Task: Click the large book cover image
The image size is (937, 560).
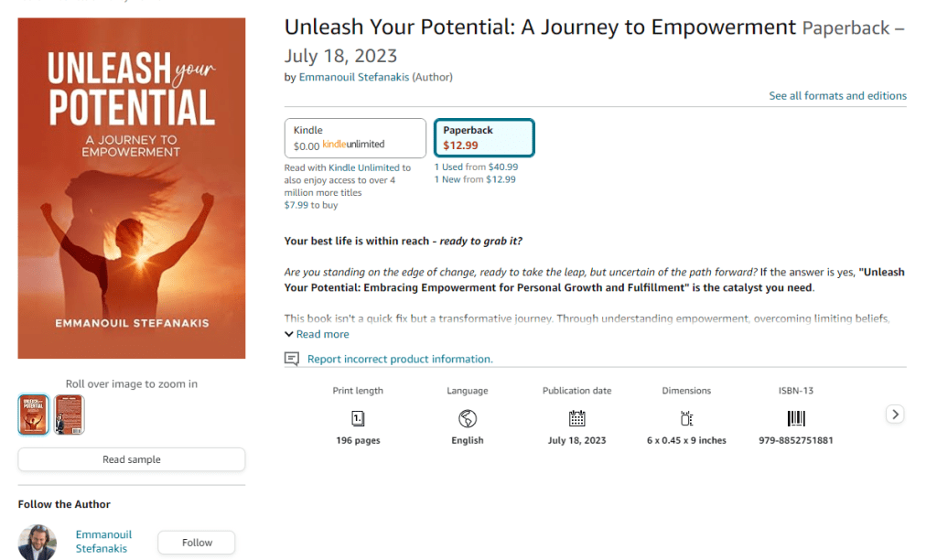Action: 132,188
